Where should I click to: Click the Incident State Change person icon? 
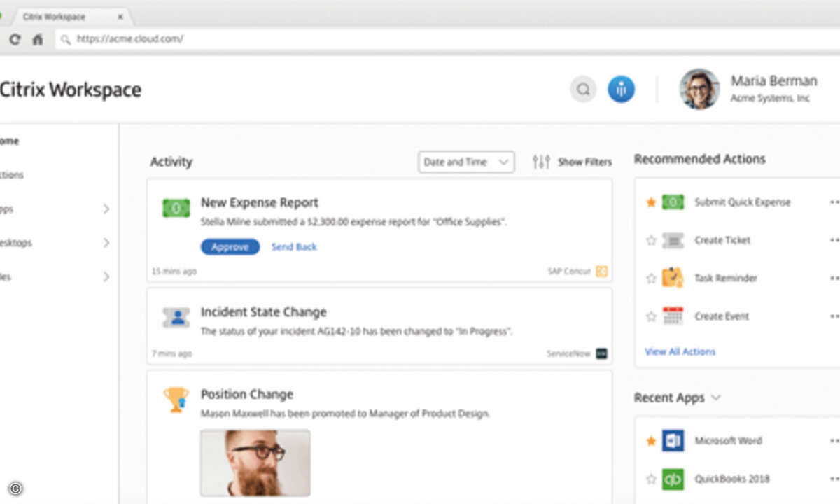(176, 317)
